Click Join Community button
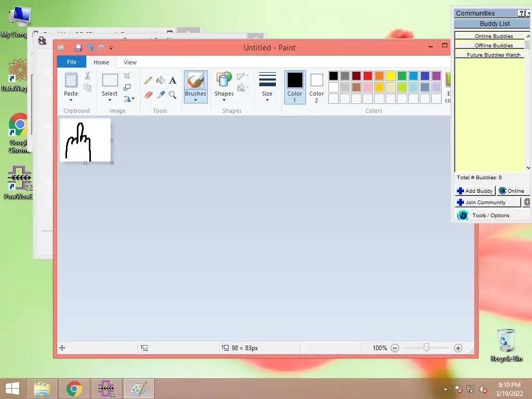 click(x=487, y=202)
